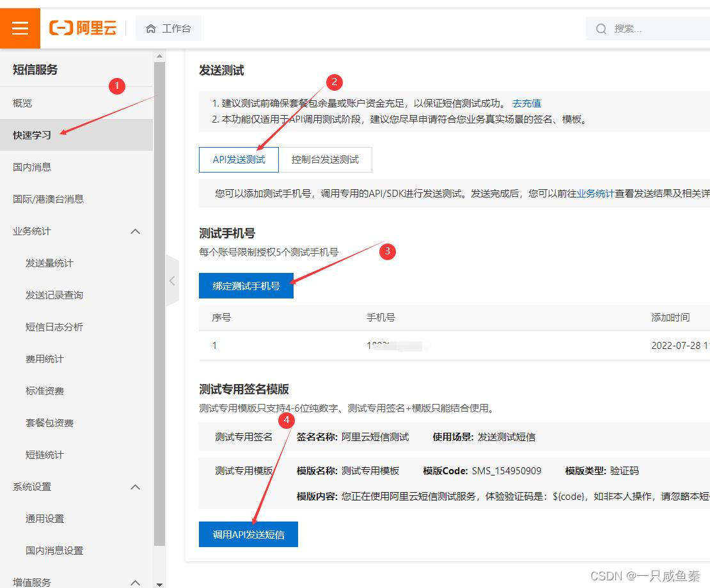Switch to the API发送测试 tab
710x588 pixels.
tap(239, 160)
